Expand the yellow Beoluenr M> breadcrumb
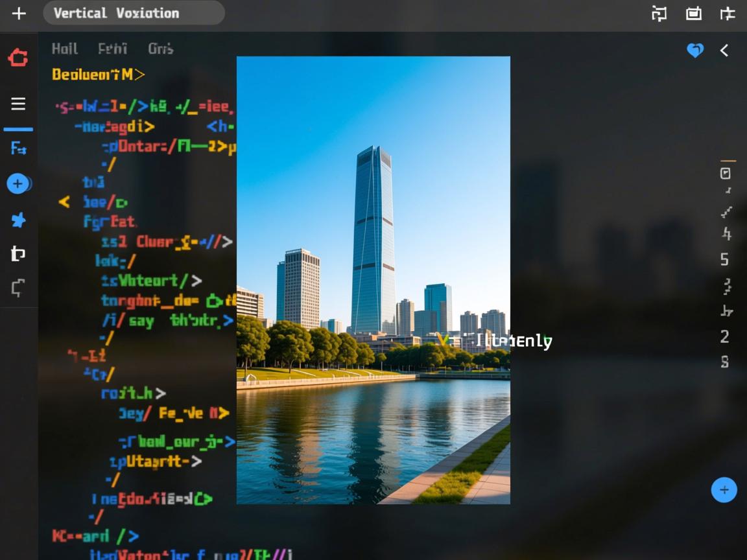This screenshot has height=560, width=747. coord(98,75)
